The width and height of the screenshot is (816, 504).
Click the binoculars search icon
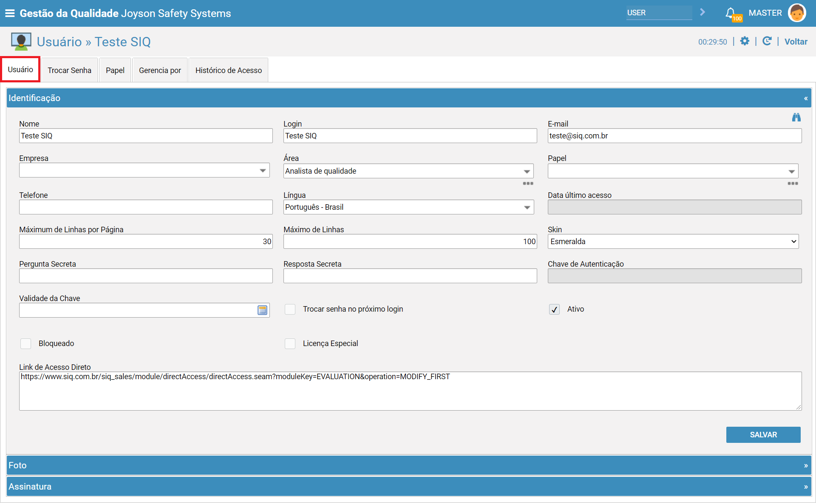(x=796, y=117)
